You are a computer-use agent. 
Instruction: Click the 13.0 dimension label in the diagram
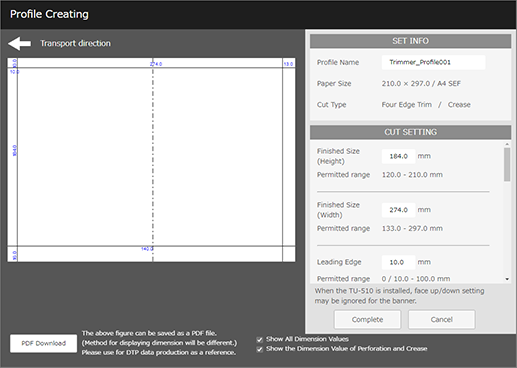pos(288,64)
